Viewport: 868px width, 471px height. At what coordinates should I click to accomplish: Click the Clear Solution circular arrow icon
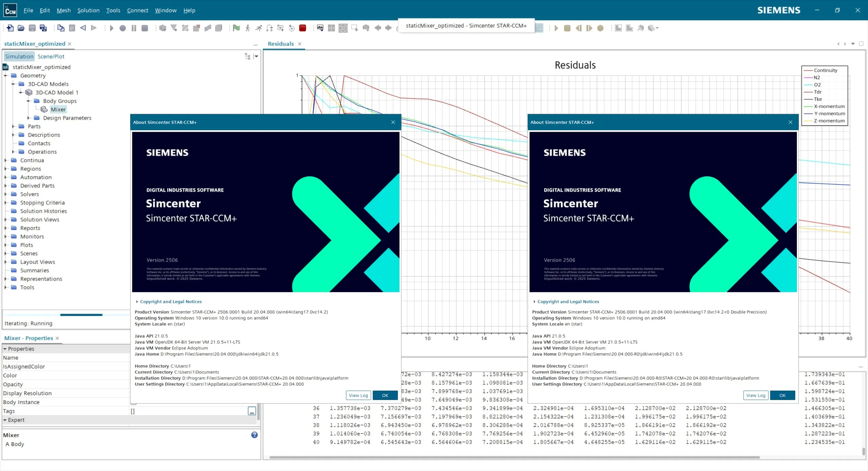(292, 28)
